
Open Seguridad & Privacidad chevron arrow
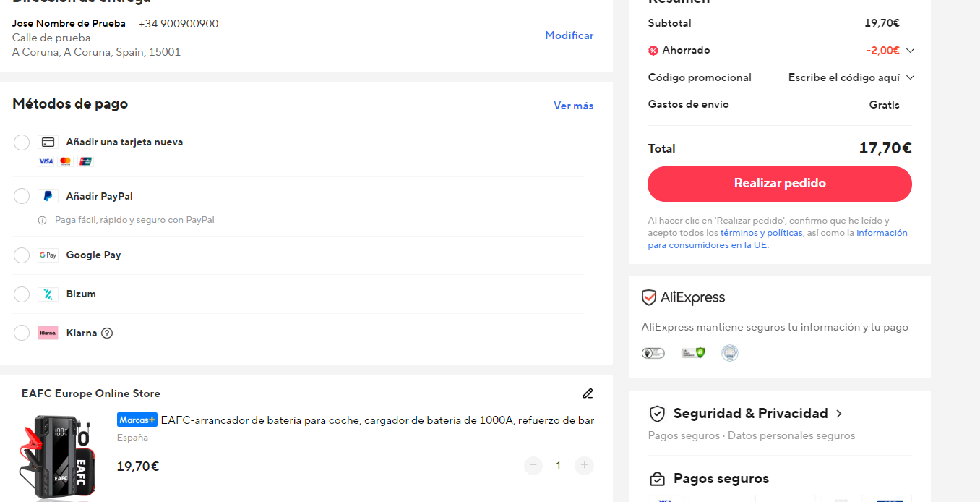click(839, 414)
